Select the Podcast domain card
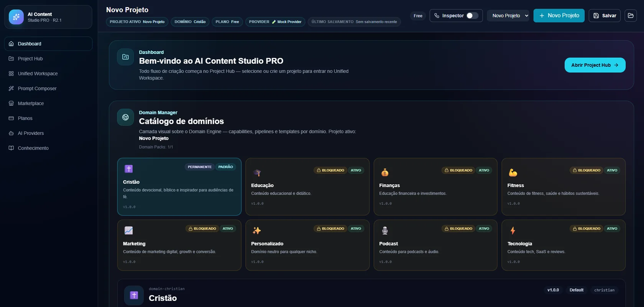 (435, 245)
